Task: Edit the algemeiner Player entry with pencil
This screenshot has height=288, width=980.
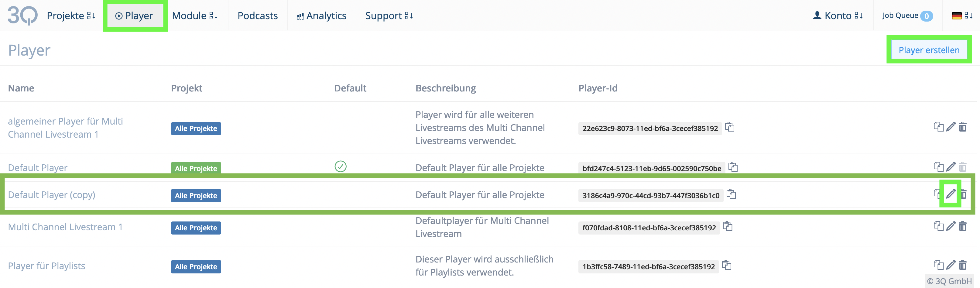Action: (x=950, y=127)
